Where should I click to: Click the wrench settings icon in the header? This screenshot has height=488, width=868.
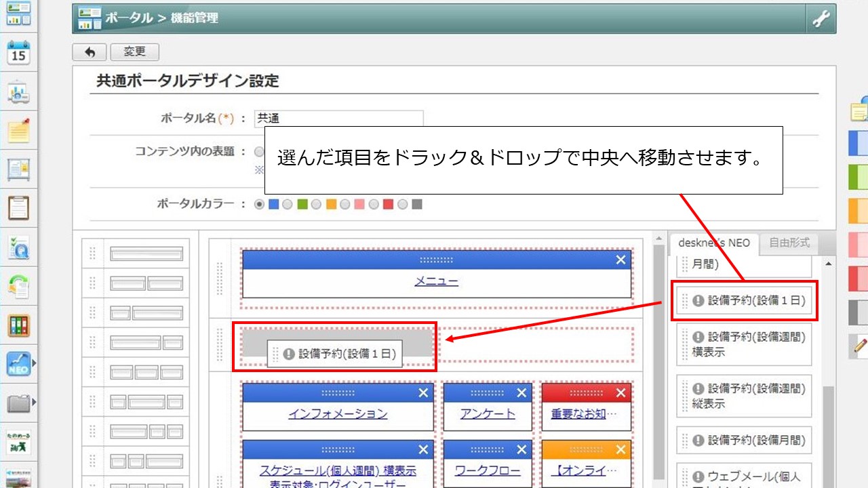coord(821,19)
